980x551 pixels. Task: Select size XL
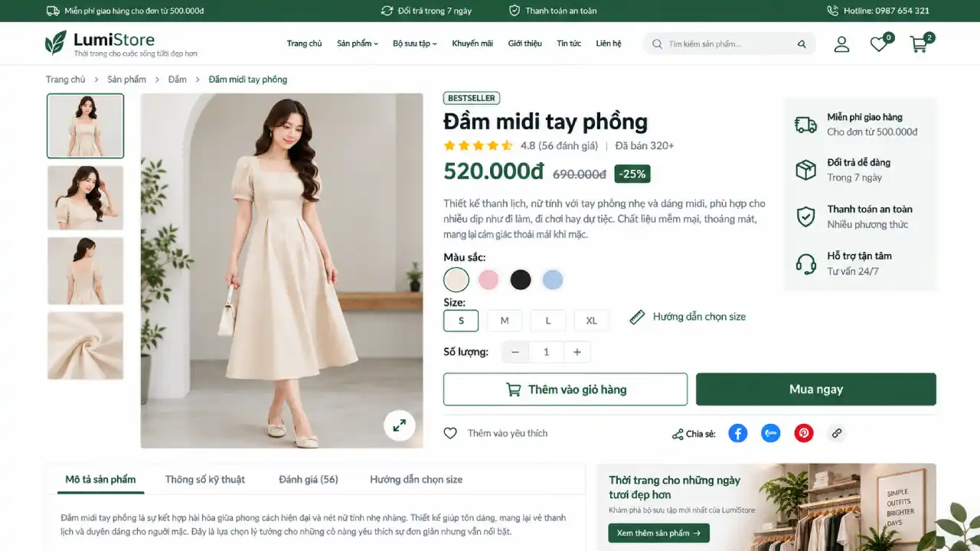(x=592, y=321)
